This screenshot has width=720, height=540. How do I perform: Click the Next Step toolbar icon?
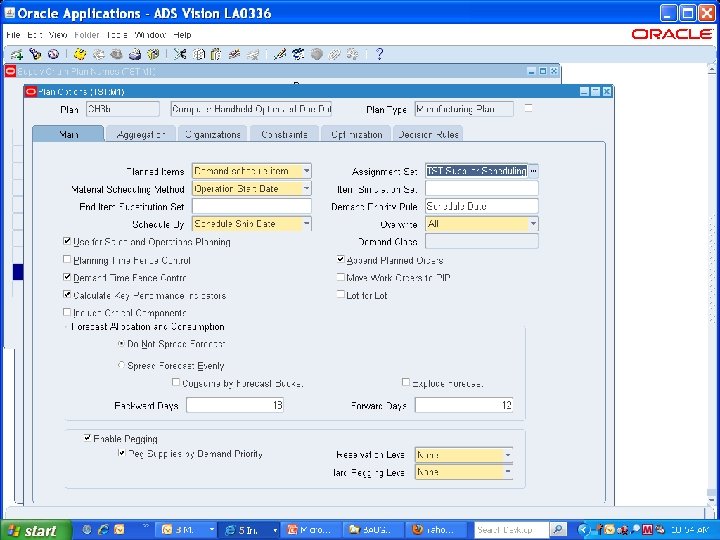98,55
